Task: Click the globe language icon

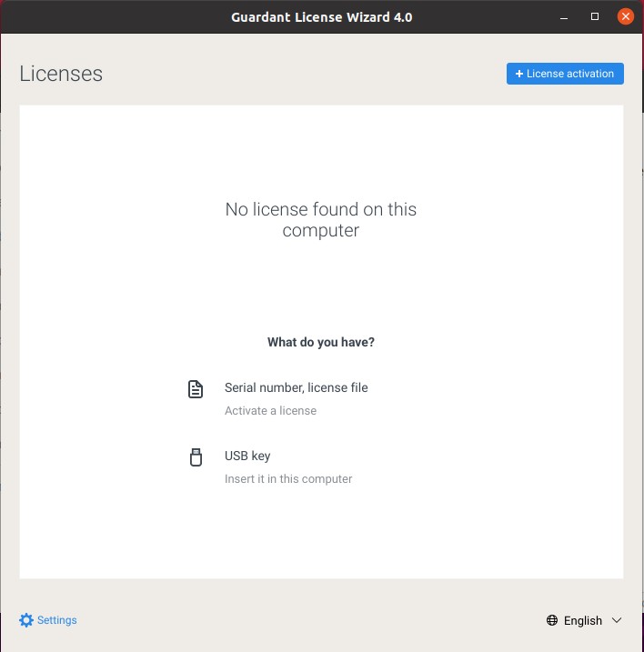Action: 552,620
